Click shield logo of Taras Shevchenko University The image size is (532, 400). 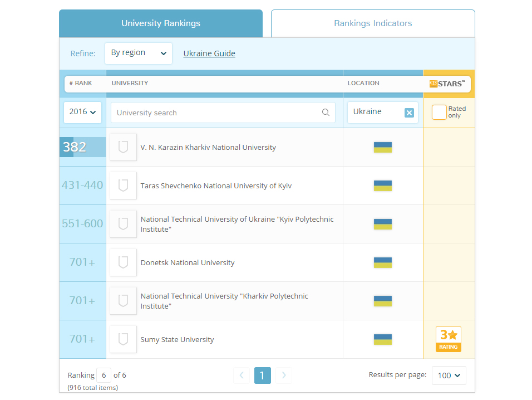(x=123, y=186)
